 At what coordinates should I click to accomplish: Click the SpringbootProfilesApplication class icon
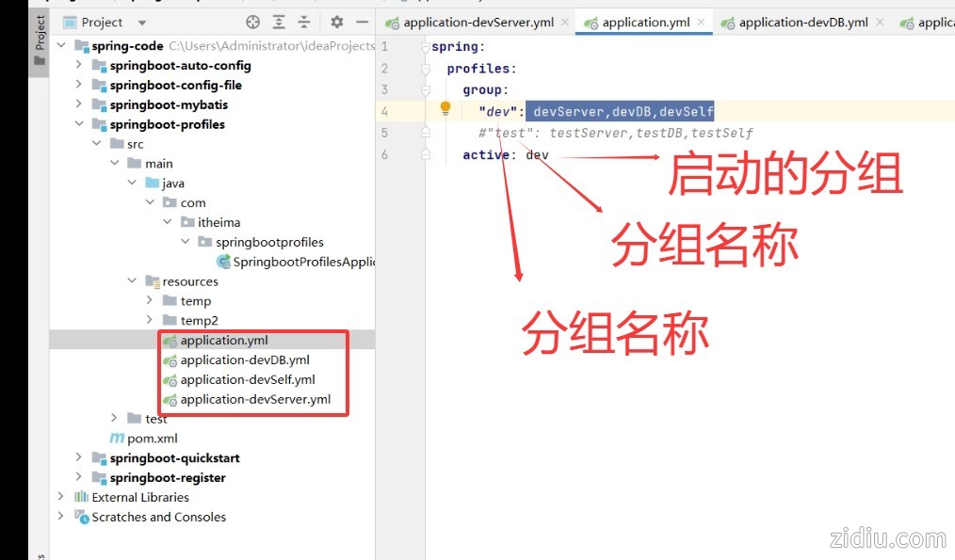tap(223, 262)
